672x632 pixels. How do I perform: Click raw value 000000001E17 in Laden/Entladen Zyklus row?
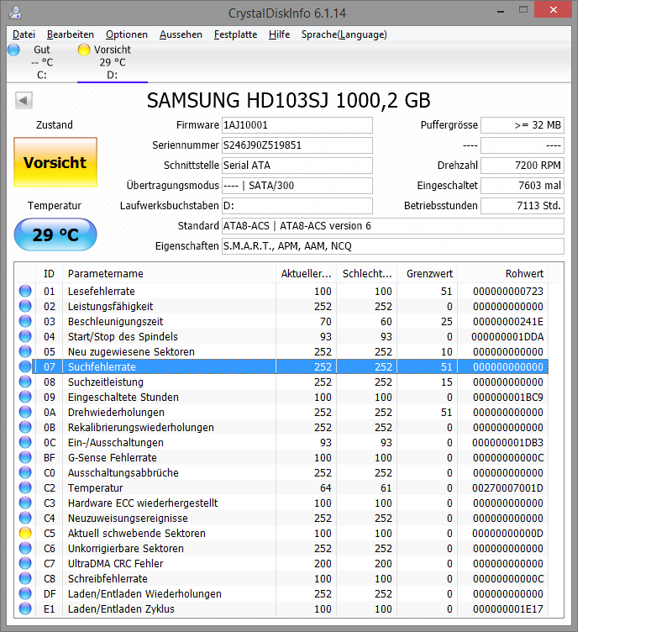pos(508,608)
